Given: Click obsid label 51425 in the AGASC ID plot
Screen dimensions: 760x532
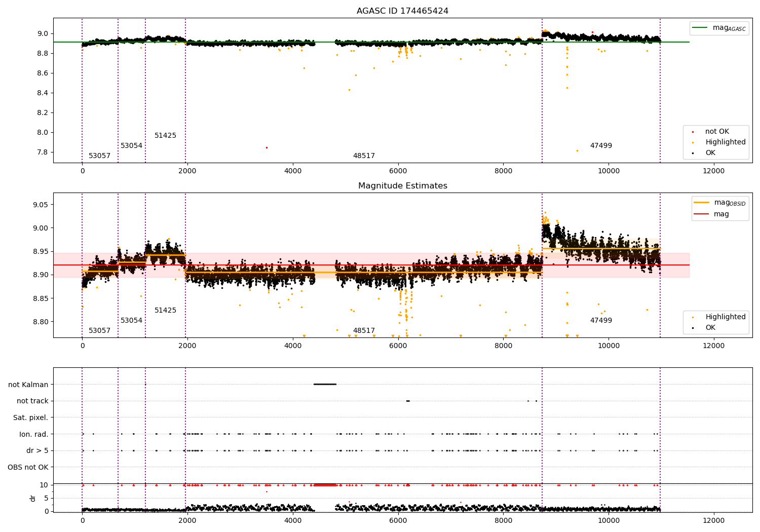Looking at the screenshot, I should 165,136.
